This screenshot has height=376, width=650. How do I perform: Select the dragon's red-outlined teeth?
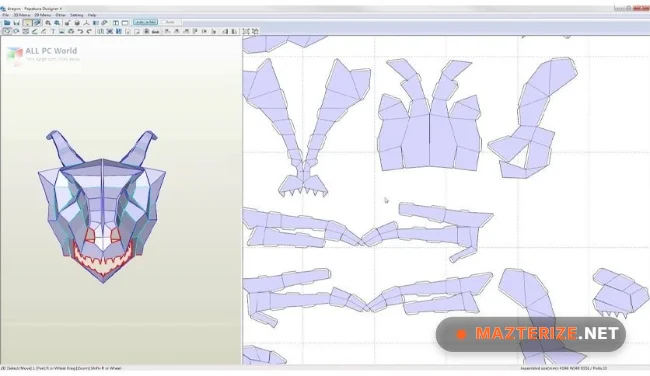coord(103,261)
